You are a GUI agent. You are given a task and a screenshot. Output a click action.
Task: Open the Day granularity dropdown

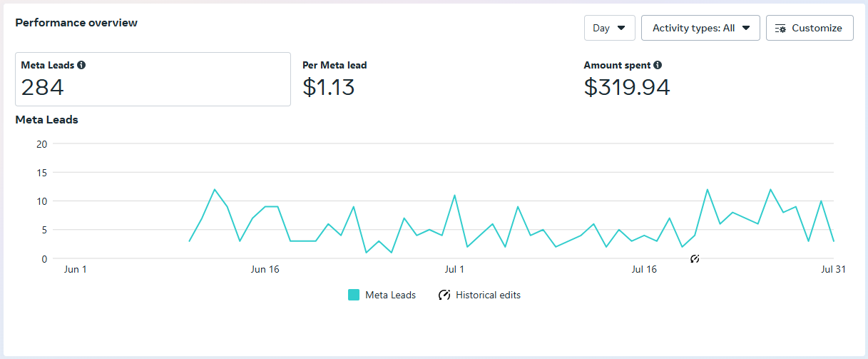[609, 28]
